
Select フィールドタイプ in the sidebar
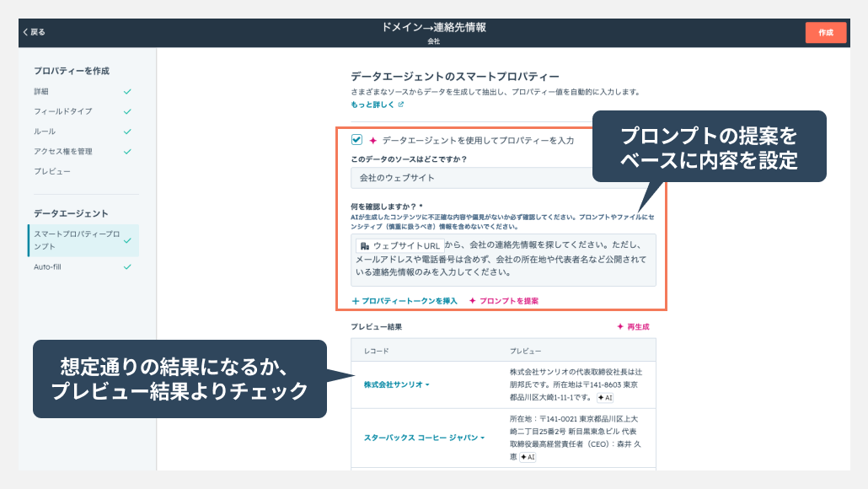pos(63,111)
